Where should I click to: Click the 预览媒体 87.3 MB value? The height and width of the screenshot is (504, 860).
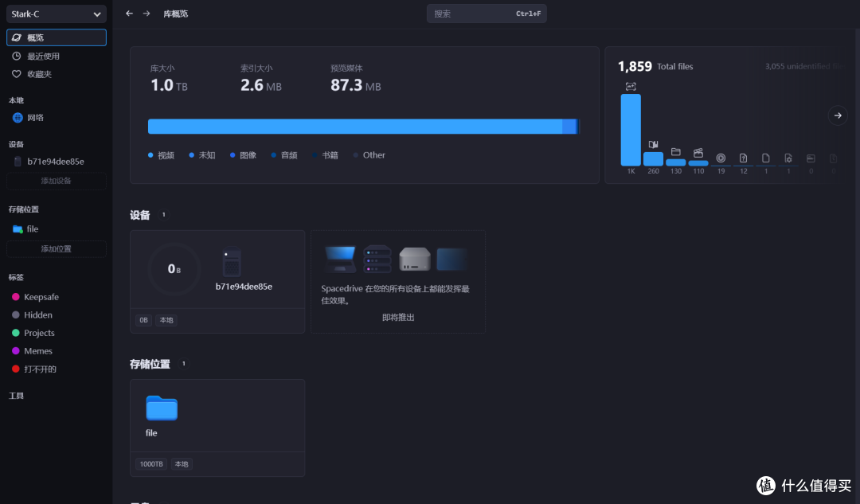pos(355,85)
